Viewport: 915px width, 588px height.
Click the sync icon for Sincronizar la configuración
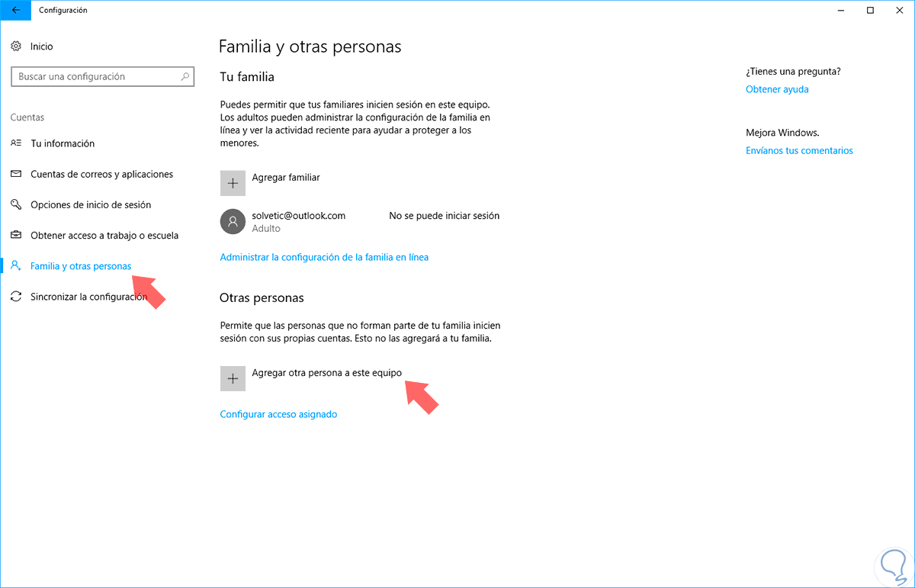(16, 297)
